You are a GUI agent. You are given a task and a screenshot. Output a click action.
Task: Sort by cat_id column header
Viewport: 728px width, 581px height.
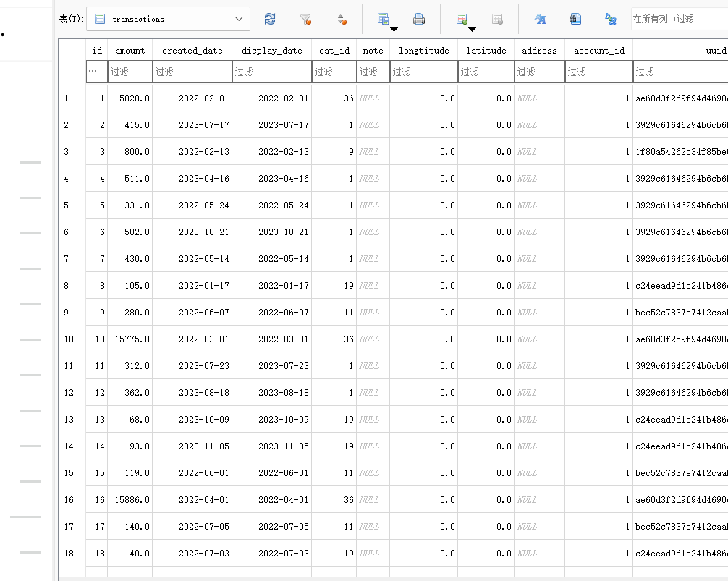click(334, 50)
